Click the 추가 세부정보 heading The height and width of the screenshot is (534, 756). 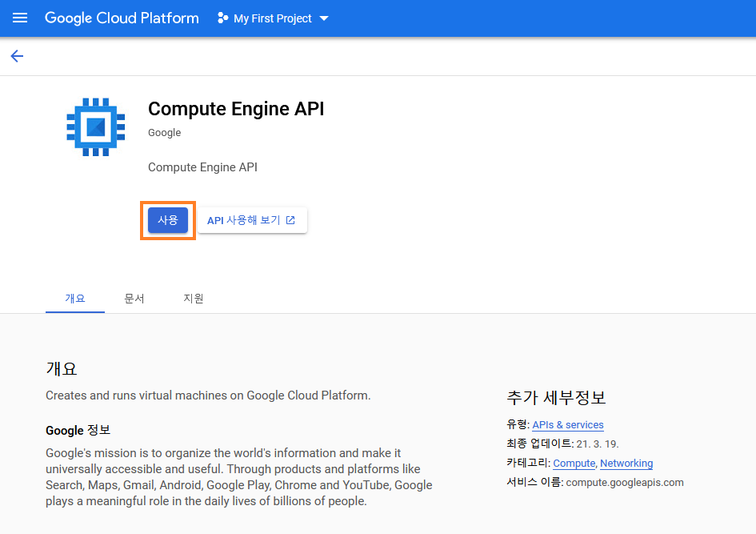(x=556, y=397)
